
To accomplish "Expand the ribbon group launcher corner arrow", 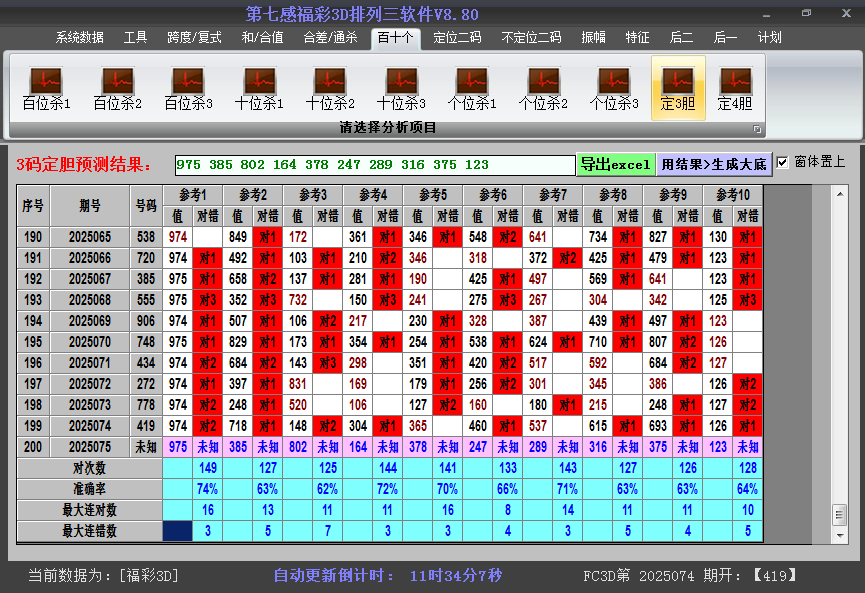I will coord(757,129).
